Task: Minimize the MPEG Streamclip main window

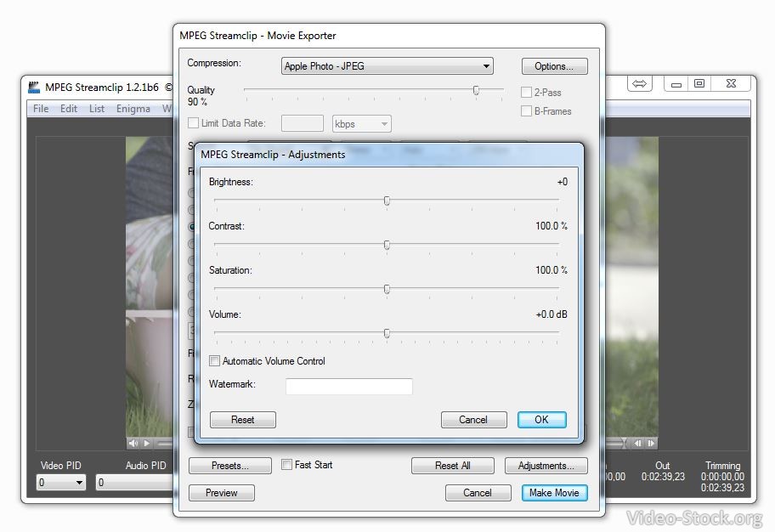Action: [676, 84]
